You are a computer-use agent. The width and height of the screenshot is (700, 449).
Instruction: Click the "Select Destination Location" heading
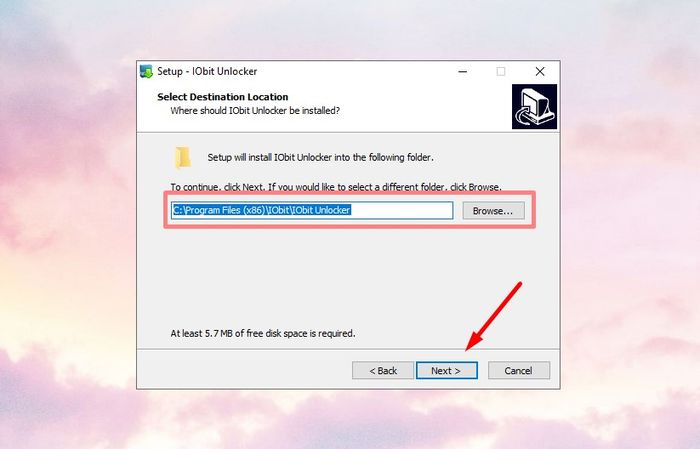tap(223, 97)
